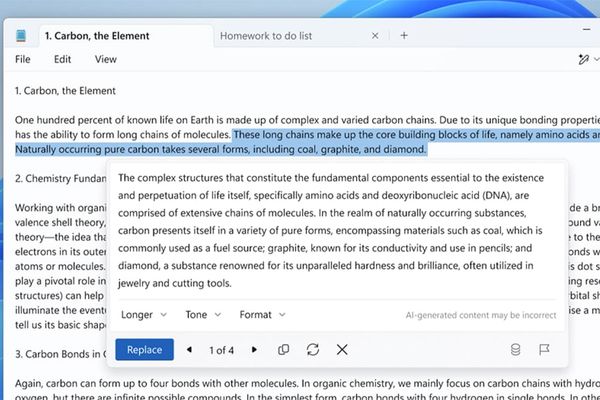
Task: Open the File menu
Action: [x=23, y=59]
